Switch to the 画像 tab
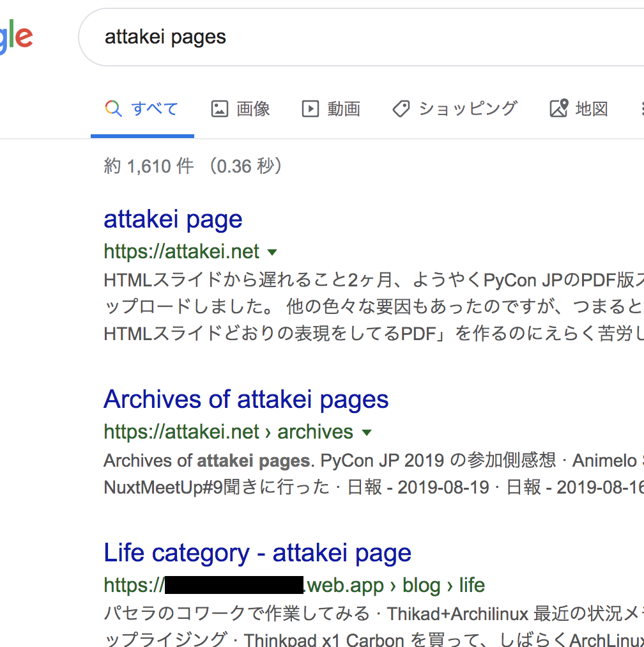Screen dimensions: 644x647 [240, 109]
